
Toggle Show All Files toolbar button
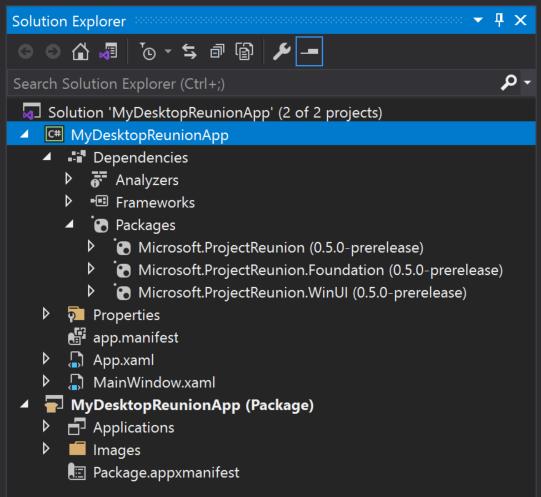coord(244,52)
